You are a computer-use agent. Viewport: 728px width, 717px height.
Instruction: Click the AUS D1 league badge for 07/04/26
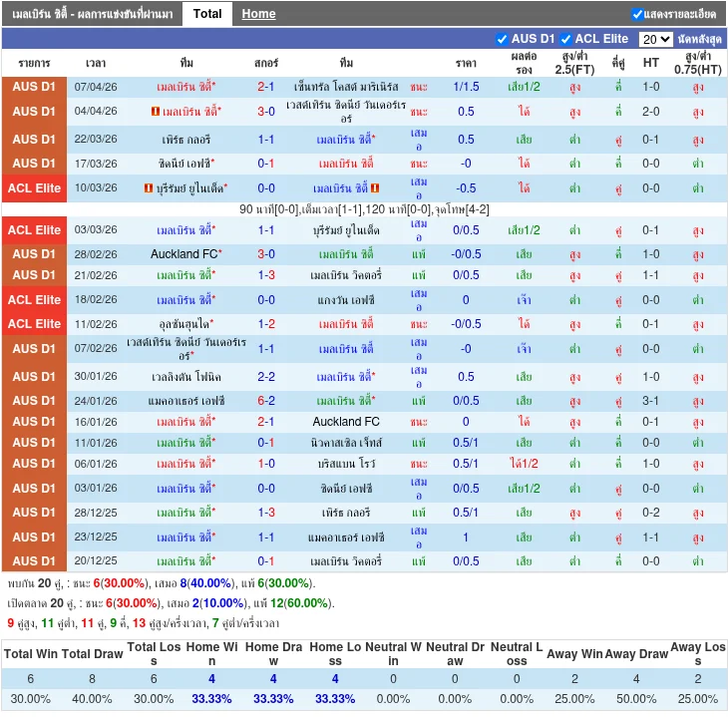tap(34, 87)
